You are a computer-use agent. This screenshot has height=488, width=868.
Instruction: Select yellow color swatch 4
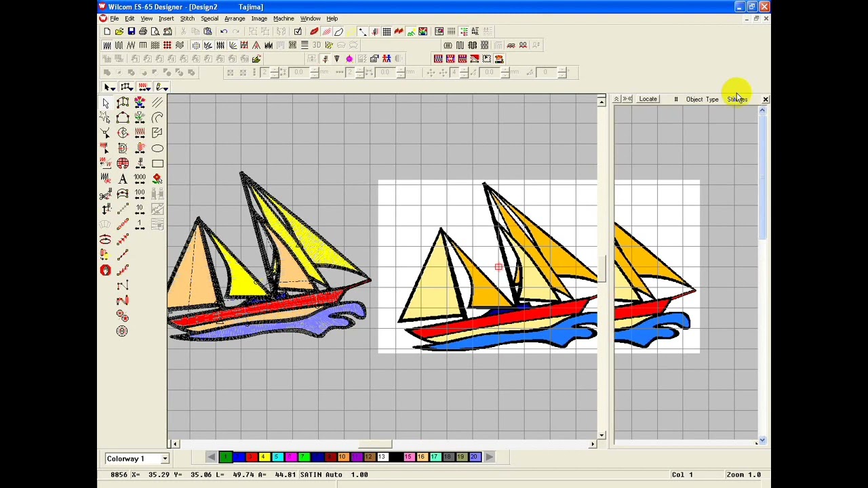pyautogui.click(x=264, y=457)
